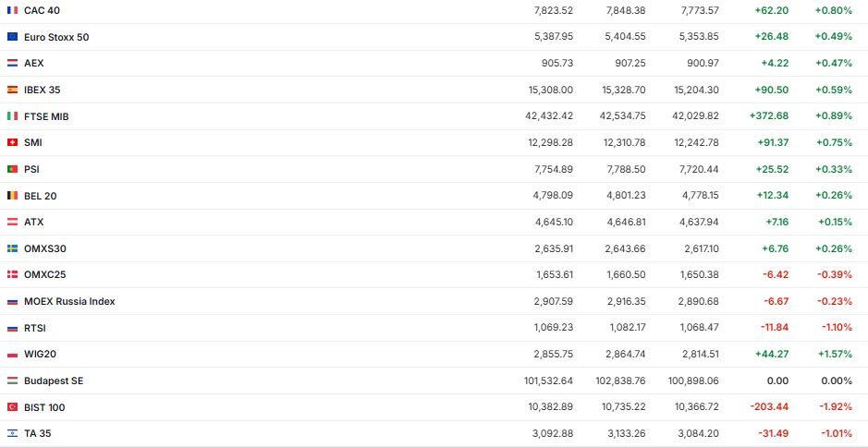Screen dimensions: 868x447
Task: Click the Italy flag icon beside FTSE MIB
Action: pyautogui.click(x=12, y=116)
